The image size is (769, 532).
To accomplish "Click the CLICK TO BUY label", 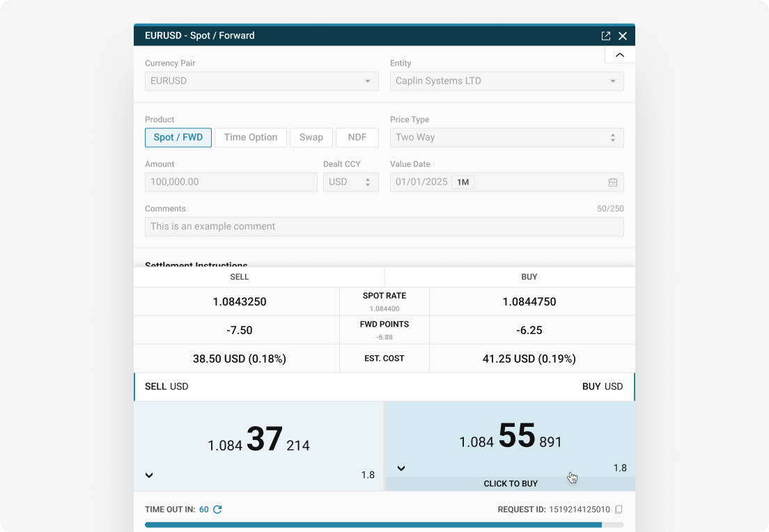I will tap(511, 483).
